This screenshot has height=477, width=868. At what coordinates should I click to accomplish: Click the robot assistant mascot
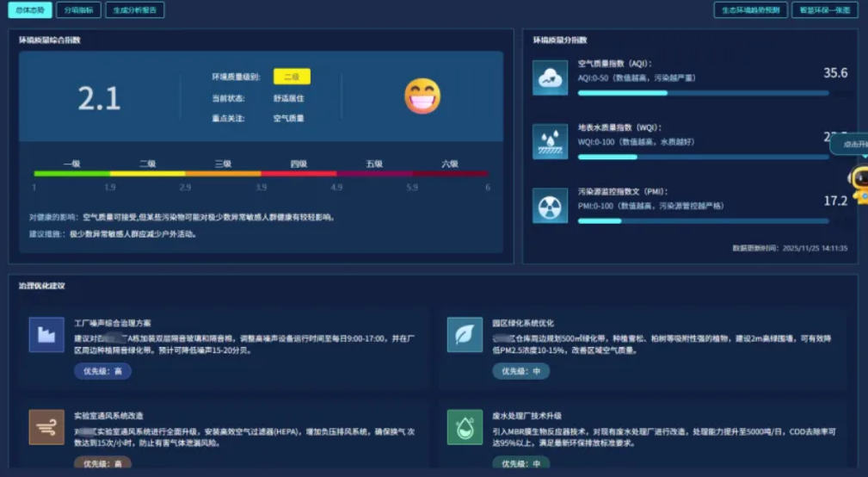[857, 183]
